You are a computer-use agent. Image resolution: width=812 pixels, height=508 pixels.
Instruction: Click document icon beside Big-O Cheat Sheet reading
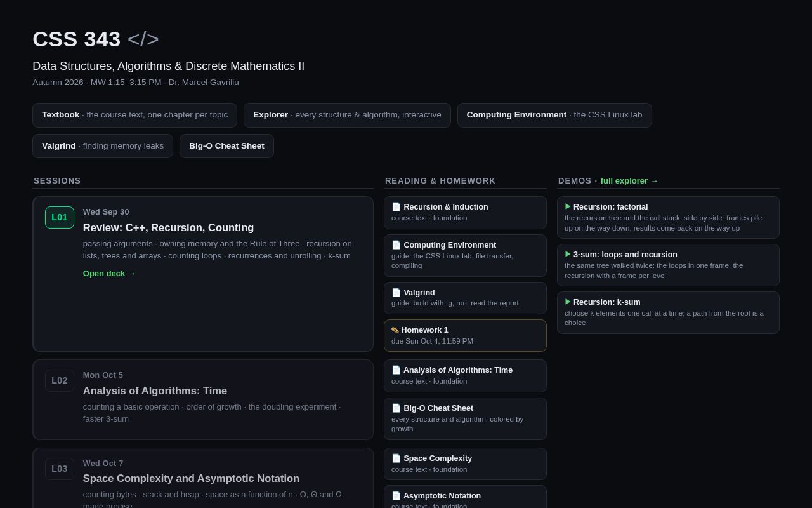(x=396, y=408)
